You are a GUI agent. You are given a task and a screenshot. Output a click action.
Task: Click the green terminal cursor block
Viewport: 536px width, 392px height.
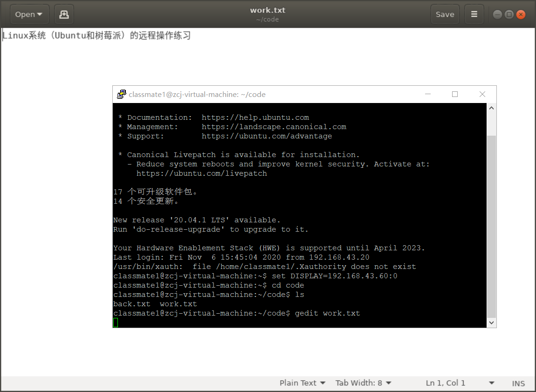tap(116, 323)
